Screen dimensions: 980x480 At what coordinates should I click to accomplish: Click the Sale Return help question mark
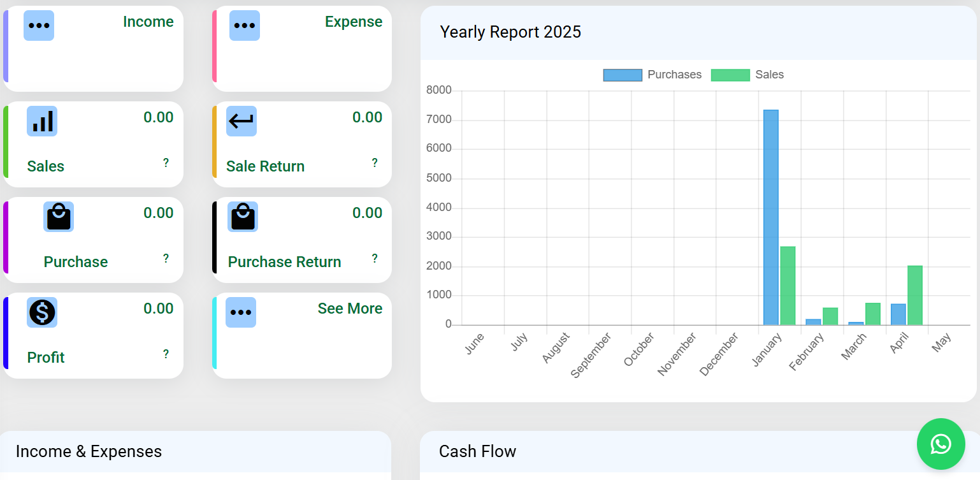[375, 163]
